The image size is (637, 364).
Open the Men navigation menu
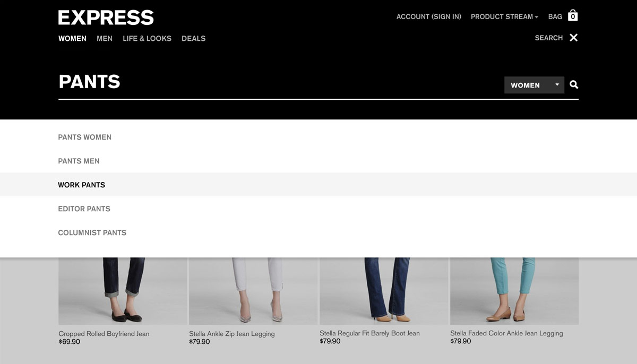(x=105, y=39)
